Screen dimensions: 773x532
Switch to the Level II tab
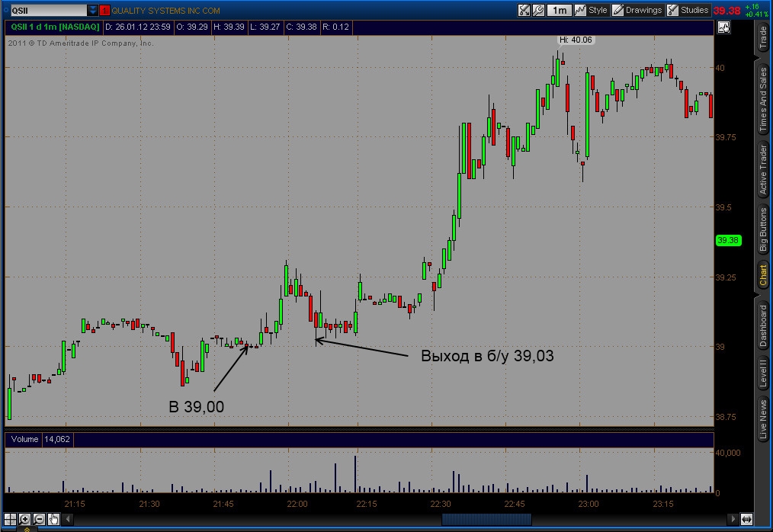(763, 373)
